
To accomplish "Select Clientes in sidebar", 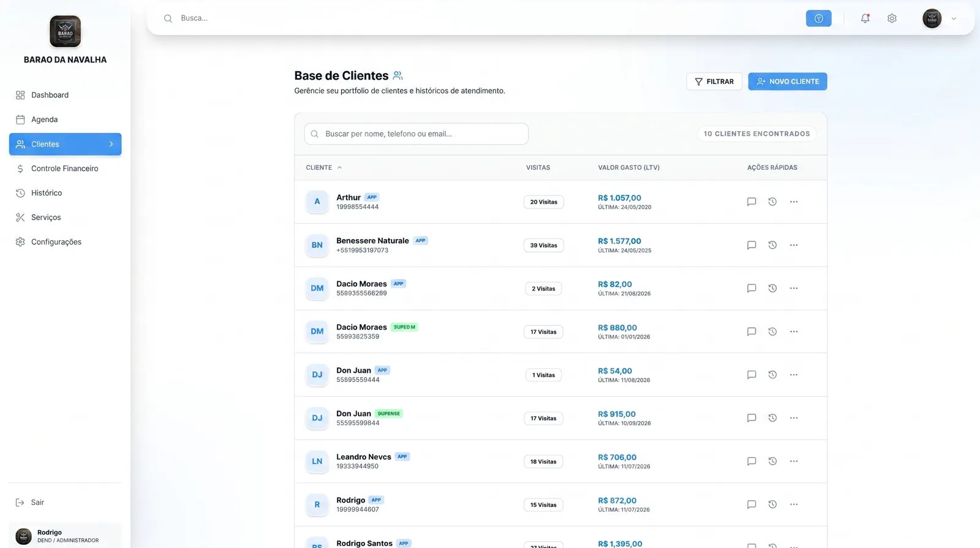I will coord(65,144).
